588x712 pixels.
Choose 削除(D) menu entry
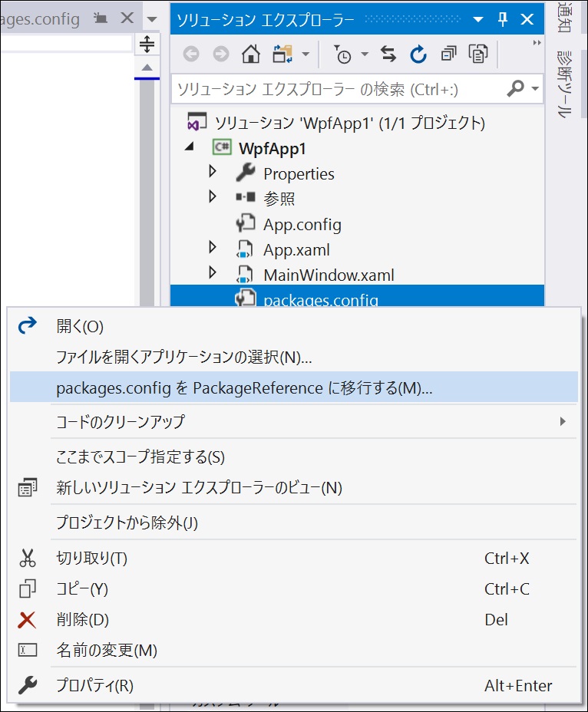293,619
